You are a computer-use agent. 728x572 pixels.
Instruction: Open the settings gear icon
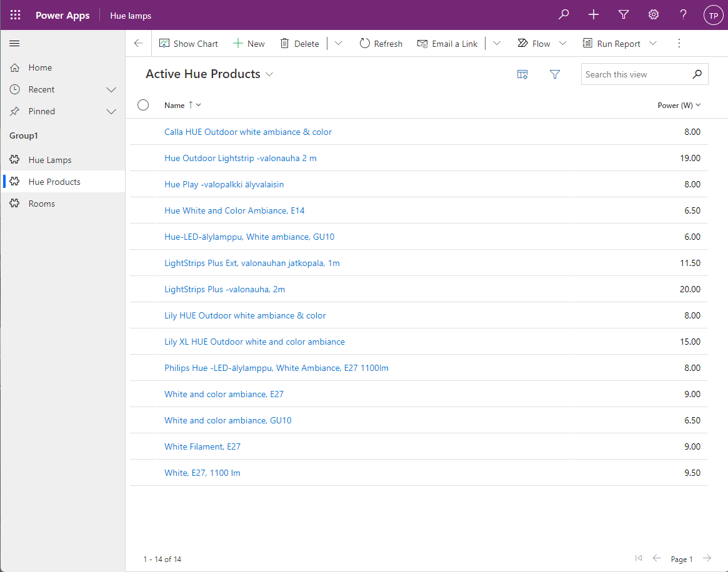654,15
